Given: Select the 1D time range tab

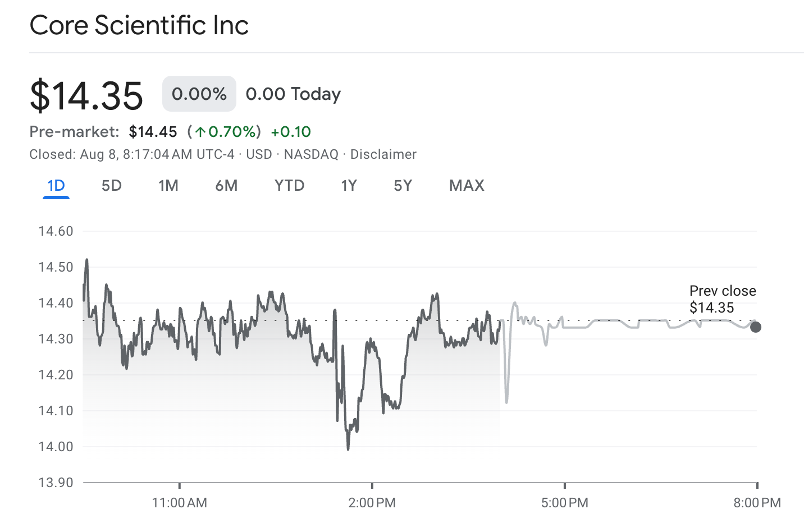Looking at the screenshot, I should pos(56,185).
